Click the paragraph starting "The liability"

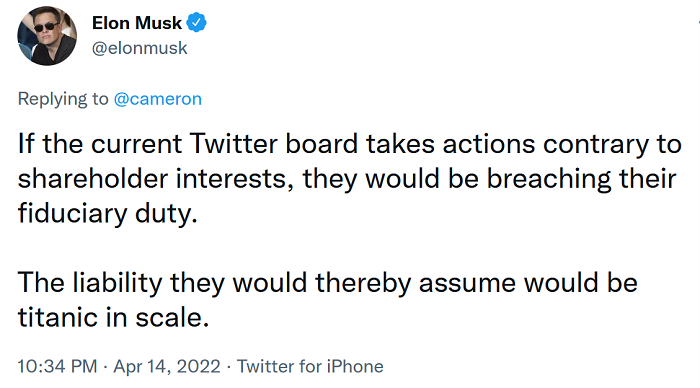pyautogui.click(x=327, y=300)
